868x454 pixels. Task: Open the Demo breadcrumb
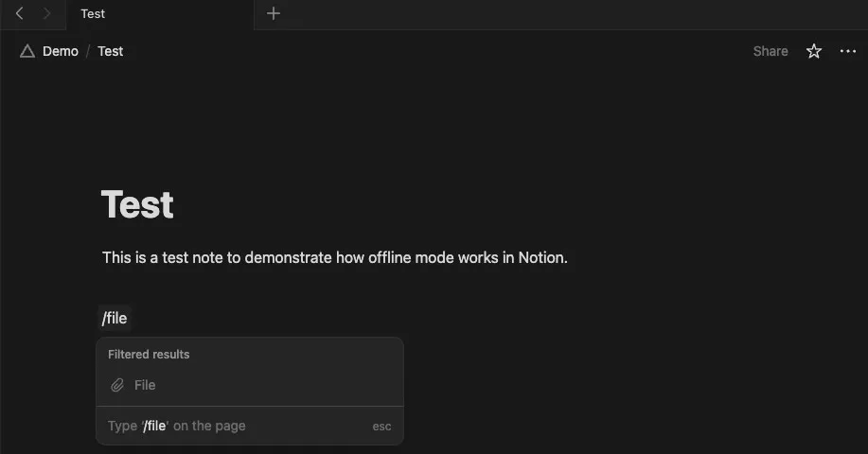point(61,51)
